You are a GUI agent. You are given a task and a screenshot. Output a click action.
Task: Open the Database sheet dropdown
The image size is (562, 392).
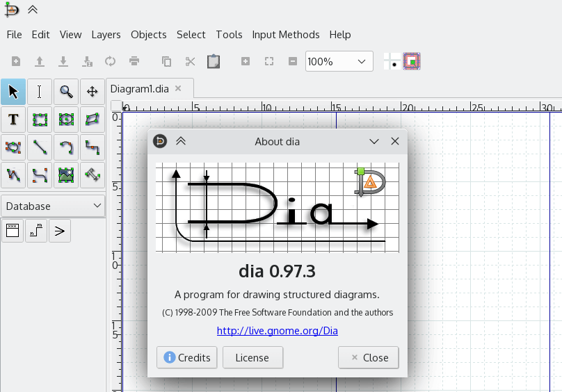click(x=53, y=206)
